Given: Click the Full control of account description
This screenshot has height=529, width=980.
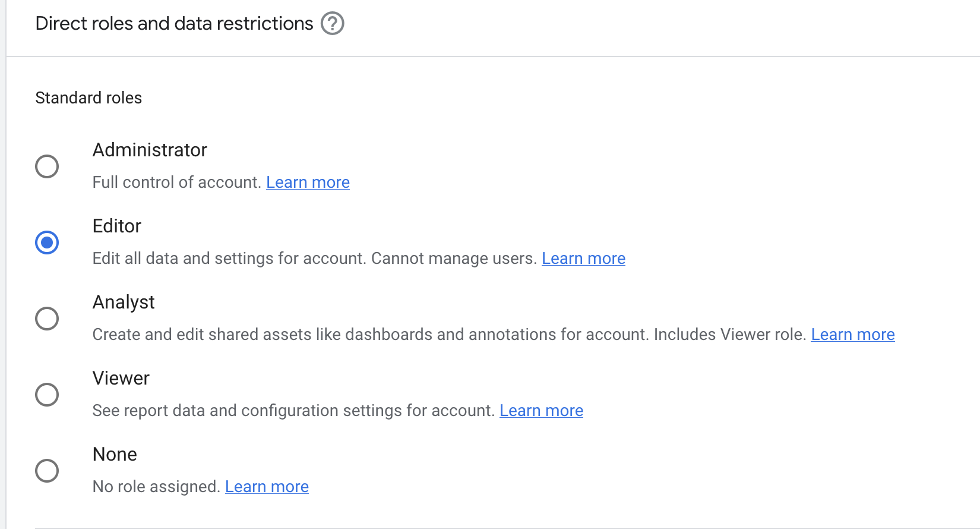Looking at the screenshot, I should pyautogui.click(x=176, y=182).
